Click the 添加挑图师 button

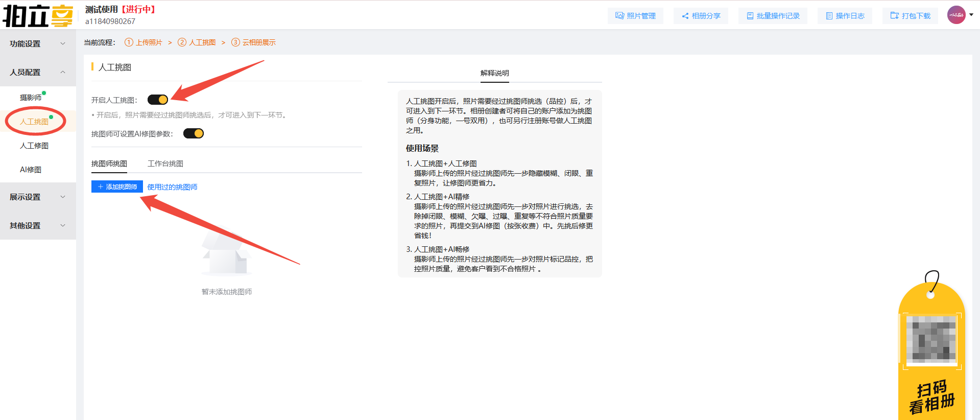(x=117, y=187)
